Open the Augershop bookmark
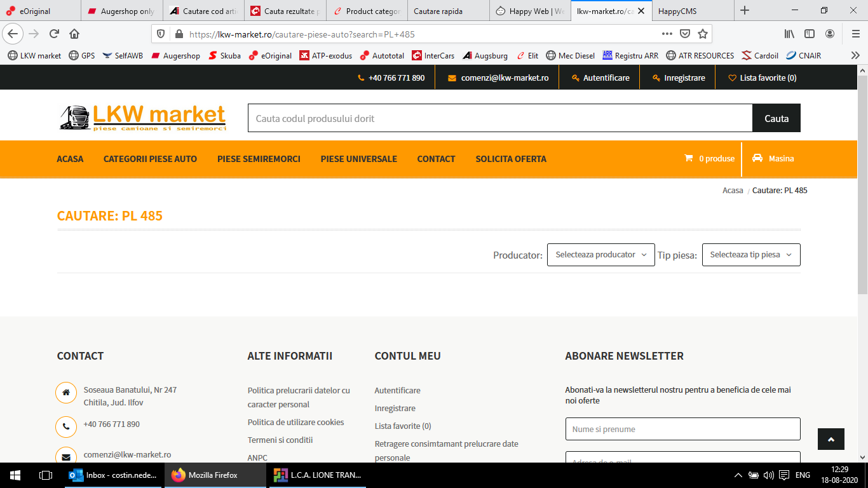Viewport: 868px width, 488px height. click(x=175, y=56)
